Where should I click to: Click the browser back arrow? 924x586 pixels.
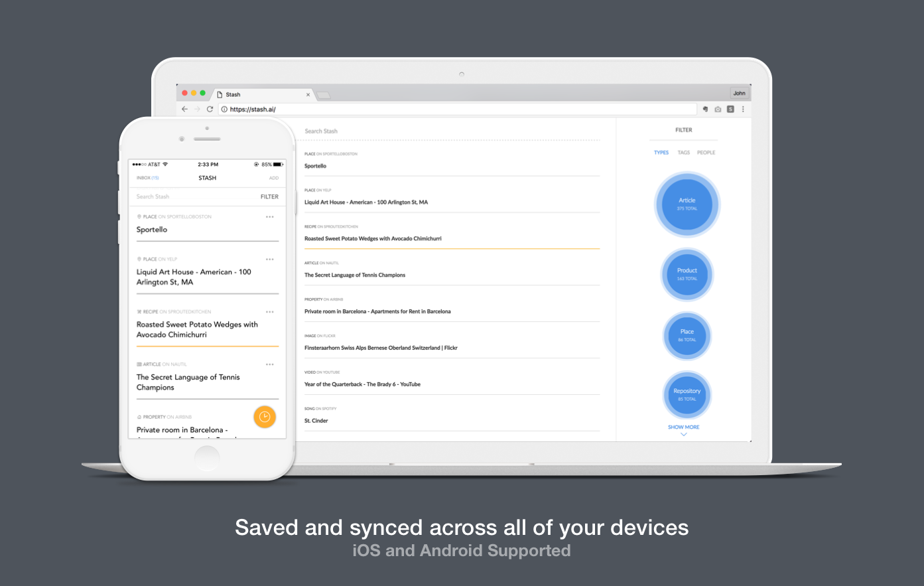tap(184, 109)
